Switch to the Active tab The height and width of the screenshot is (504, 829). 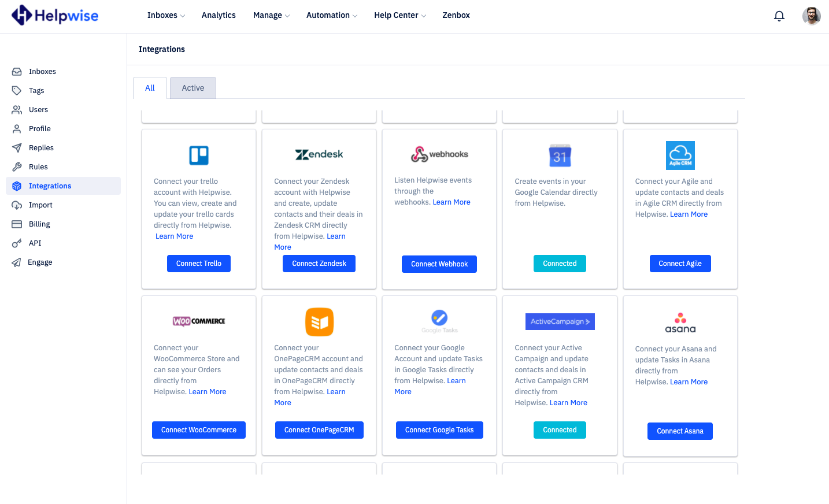pyautogui.click(x=193, y=88)
